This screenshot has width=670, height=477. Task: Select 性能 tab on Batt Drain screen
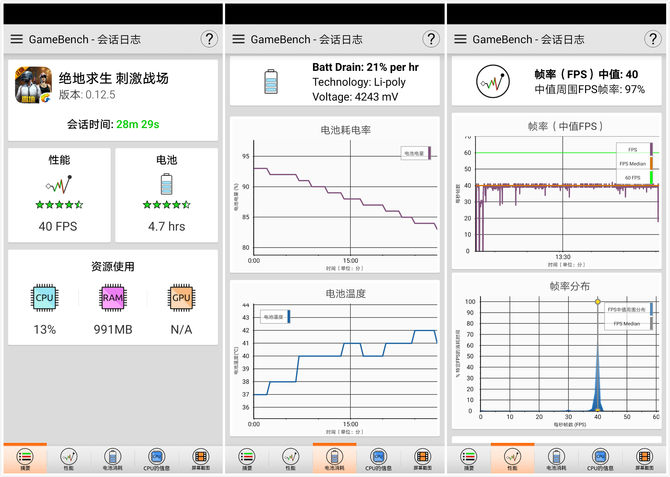[291, 460]
